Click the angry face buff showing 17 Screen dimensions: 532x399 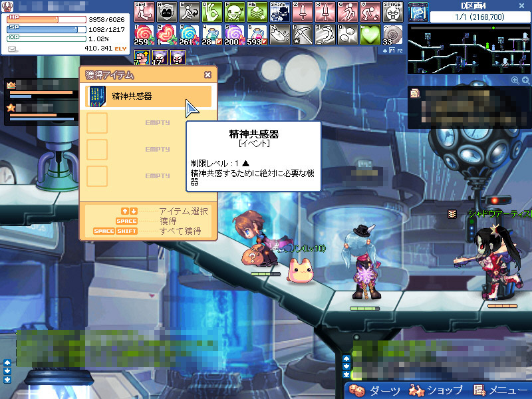[x=160, y=57]
